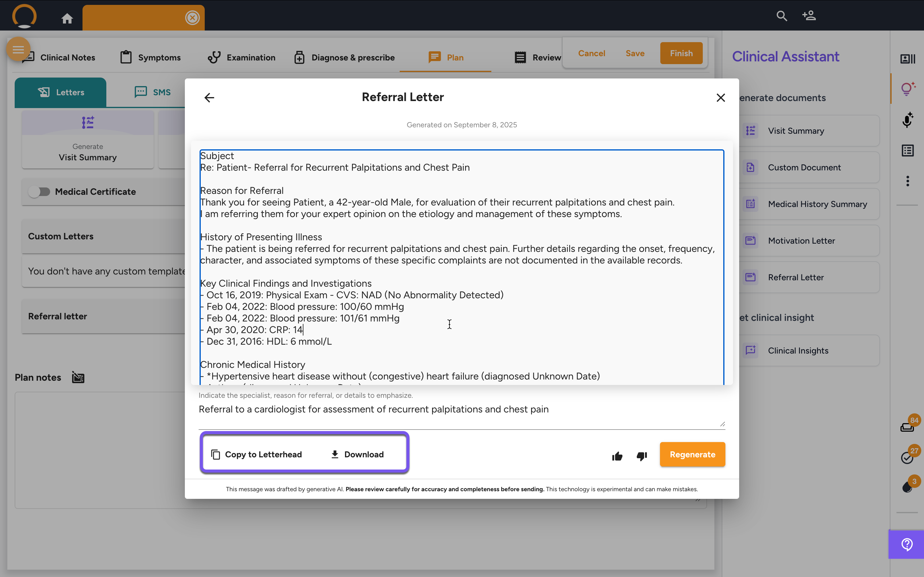Screen dimensions: 924x577
Task: Open the three-dot more options menu
Action: coord(908,181)
